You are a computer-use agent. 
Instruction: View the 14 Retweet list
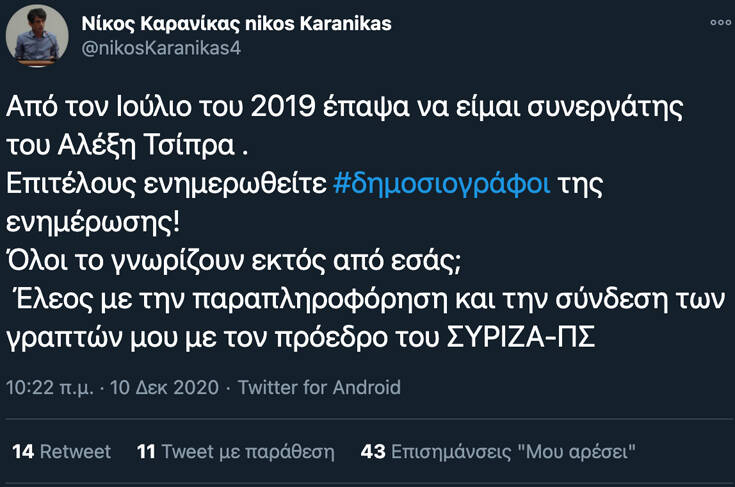pyautogui.click(x=61, y=452)
